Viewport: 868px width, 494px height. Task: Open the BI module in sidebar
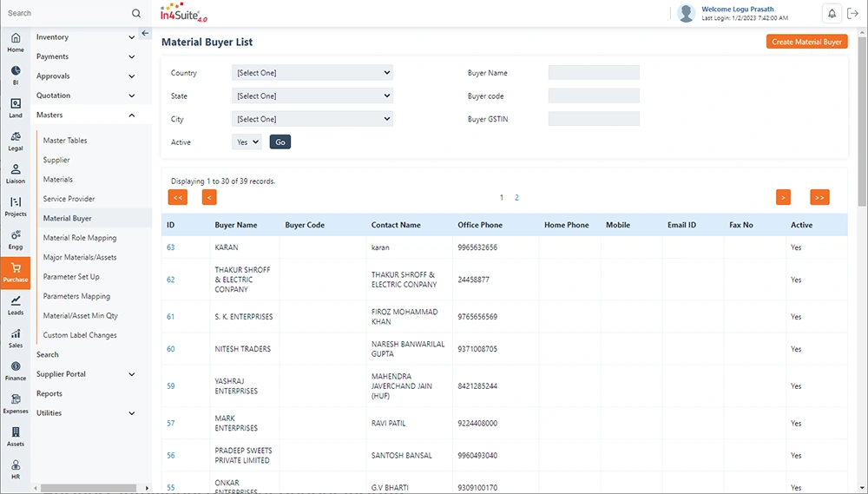pos(16,75)
